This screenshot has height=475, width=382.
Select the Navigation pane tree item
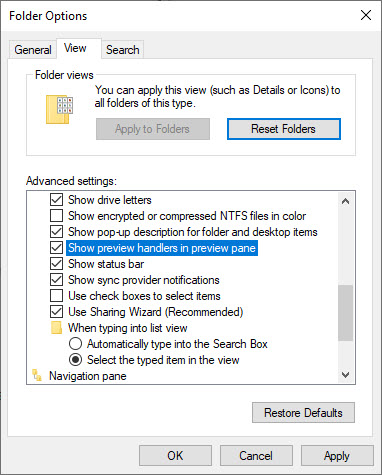coord(88,376)
